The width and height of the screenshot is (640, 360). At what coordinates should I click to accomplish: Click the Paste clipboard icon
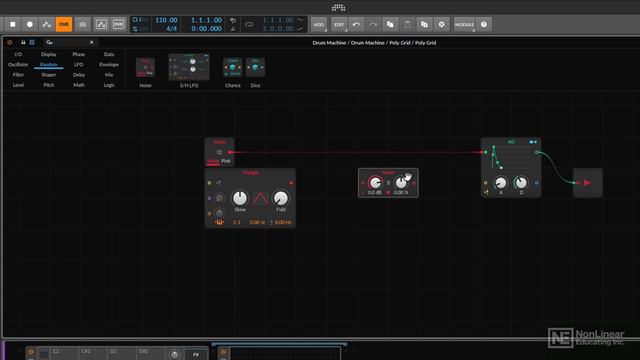coord(407,24)
